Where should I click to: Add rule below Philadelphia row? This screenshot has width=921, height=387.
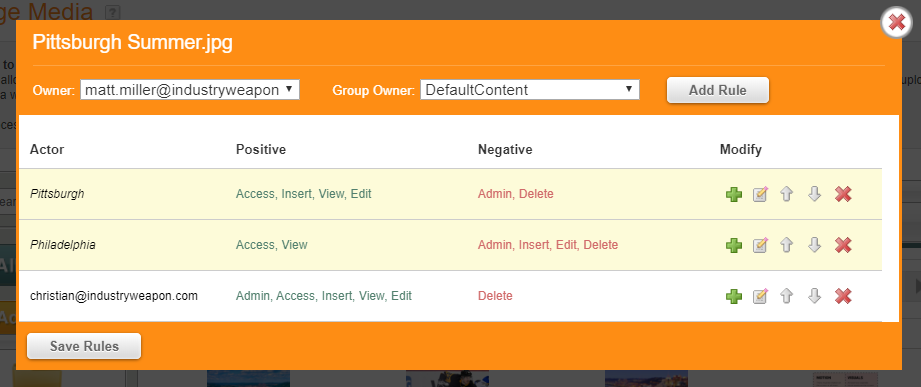coord(734,245)
